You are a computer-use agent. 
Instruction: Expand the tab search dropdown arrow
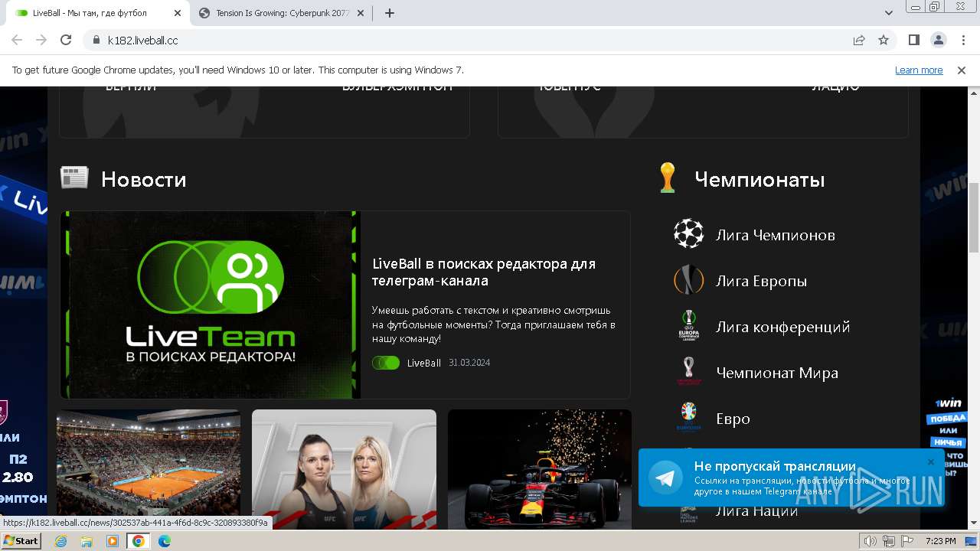click(889, 13)
